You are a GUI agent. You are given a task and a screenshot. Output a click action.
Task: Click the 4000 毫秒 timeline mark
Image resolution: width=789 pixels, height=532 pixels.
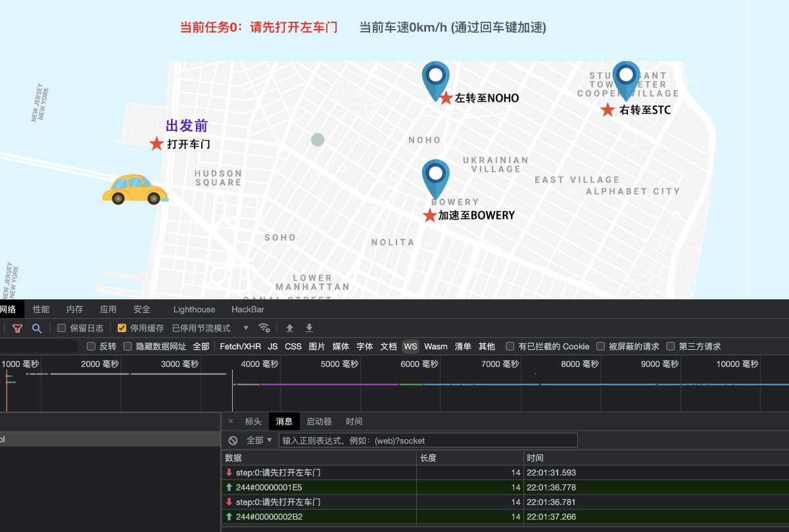point(260,364)
